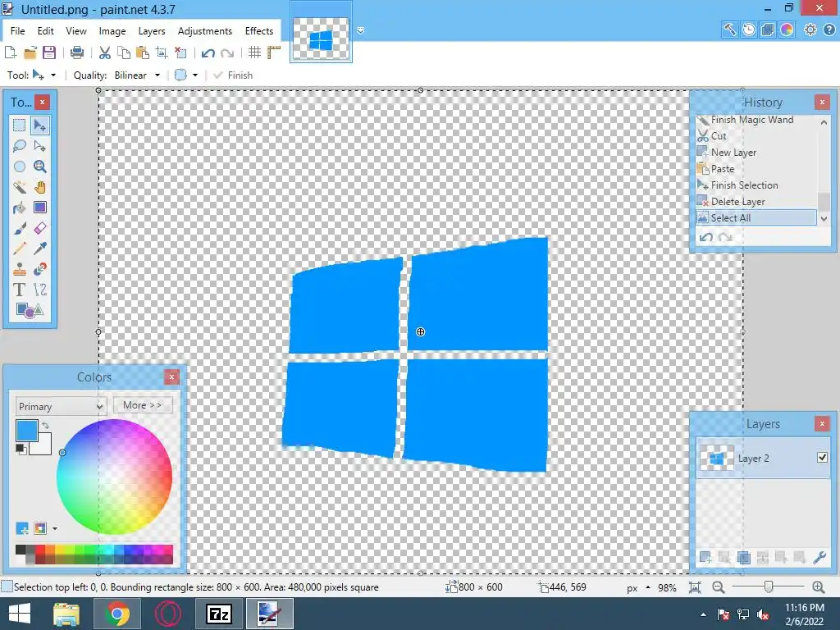Open the View menu
The image size is (840, 630).
76,31
